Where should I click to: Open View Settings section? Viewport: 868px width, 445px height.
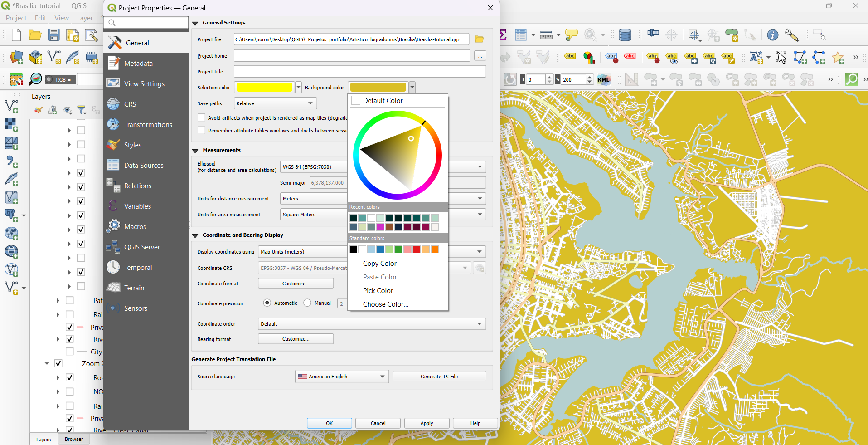coord(146,83)
